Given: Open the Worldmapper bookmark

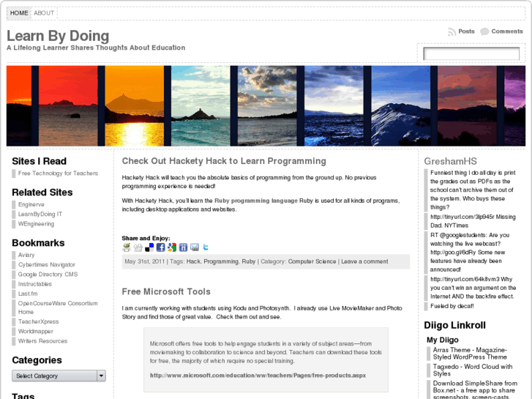Looking at the screenshot, I should (x=36, y=331).
